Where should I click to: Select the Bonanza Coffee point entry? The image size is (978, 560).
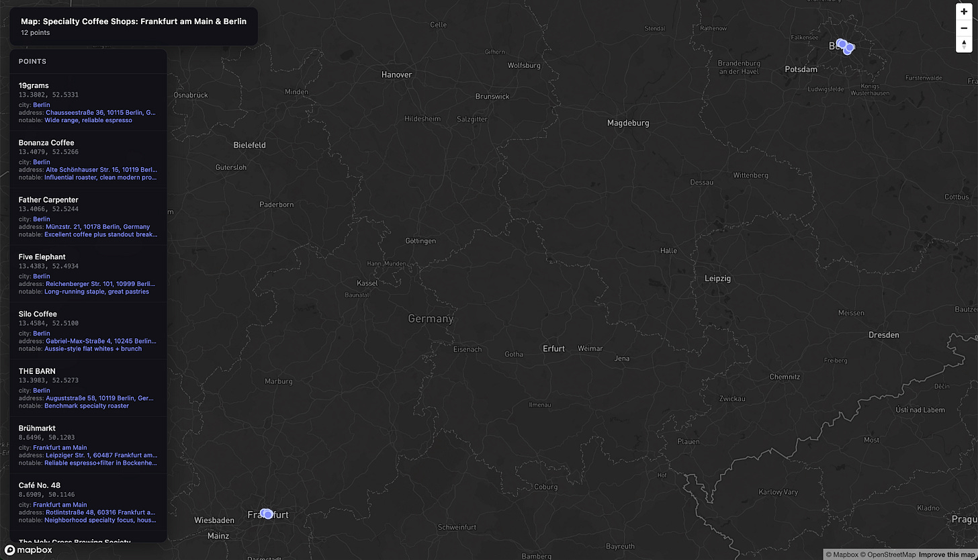click(88, 159)
